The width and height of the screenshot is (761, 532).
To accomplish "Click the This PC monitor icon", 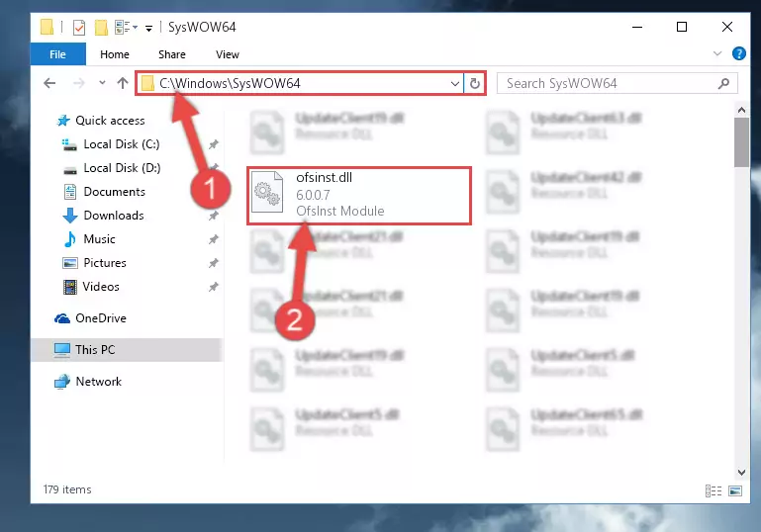I will 62,350.
